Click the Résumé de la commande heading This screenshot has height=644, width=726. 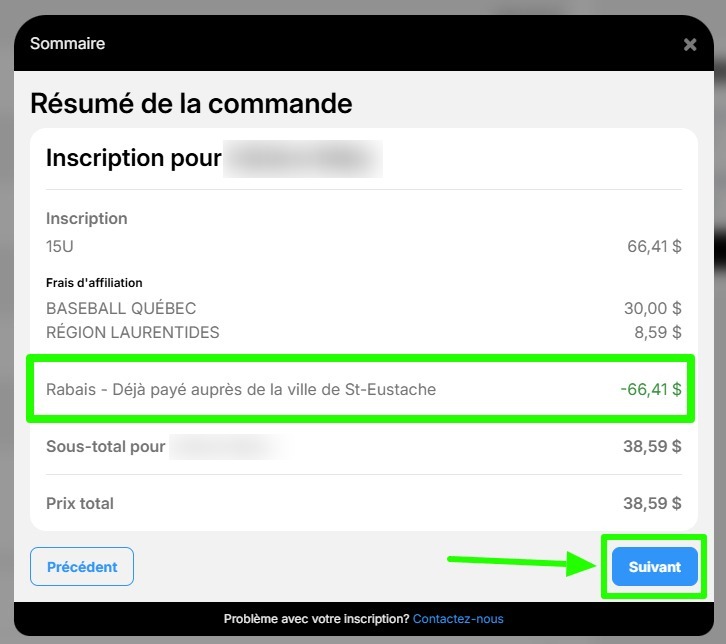[x=191, y=103]
